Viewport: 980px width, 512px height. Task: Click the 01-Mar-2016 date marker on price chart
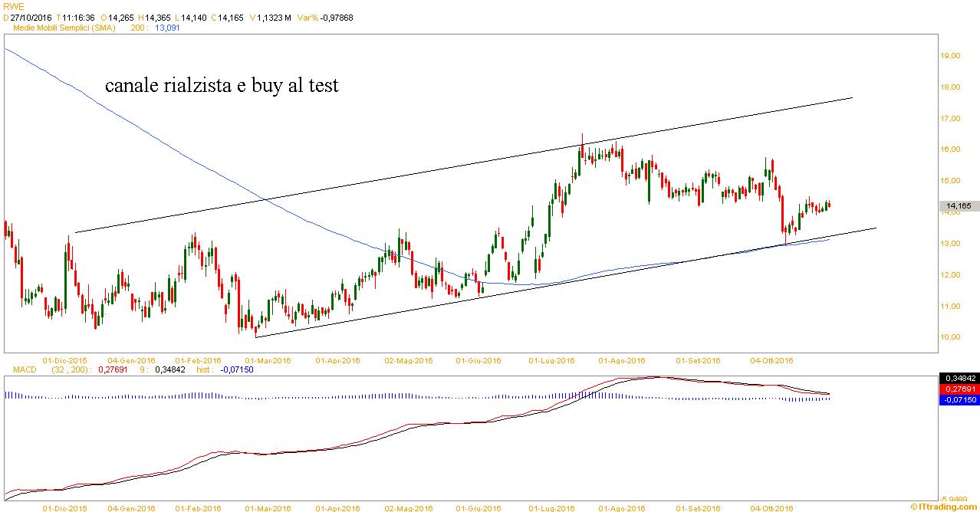(x=267, y=360)
